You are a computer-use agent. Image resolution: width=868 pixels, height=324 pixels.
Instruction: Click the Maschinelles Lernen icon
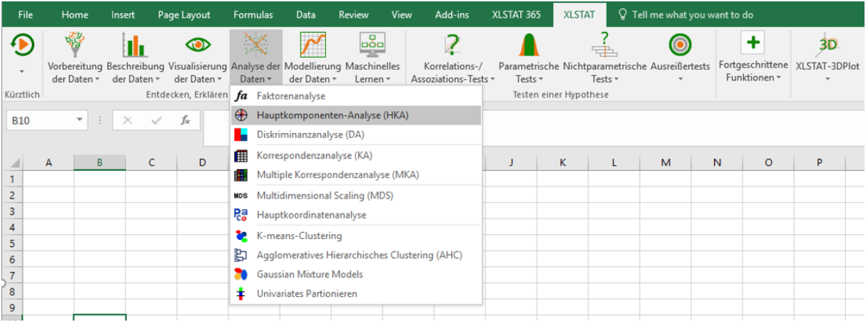coord(372,45)
